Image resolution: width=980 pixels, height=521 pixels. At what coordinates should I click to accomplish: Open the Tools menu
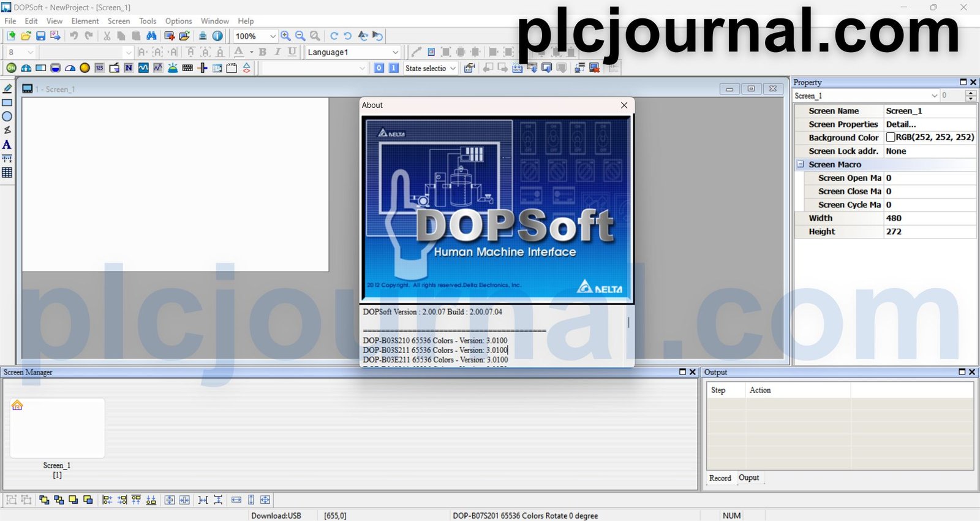[148, 21]
